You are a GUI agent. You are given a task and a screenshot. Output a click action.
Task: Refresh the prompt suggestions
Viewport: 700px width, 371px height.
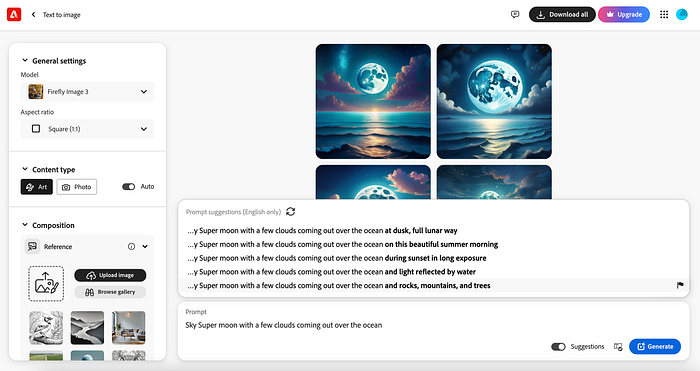click(x=291, y=212)
